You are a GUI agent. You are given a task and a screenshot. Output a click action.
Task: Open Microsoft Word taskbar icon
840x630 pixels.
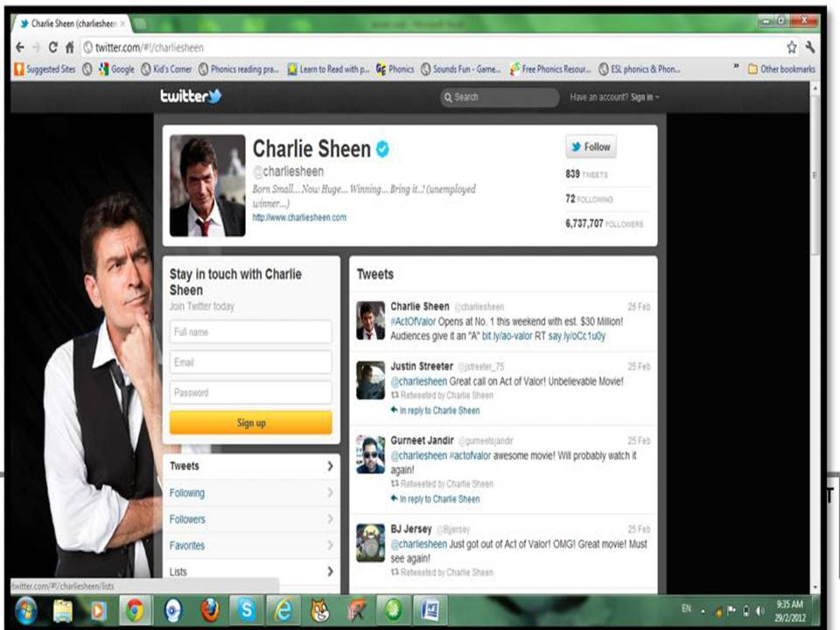click(430, 611)
